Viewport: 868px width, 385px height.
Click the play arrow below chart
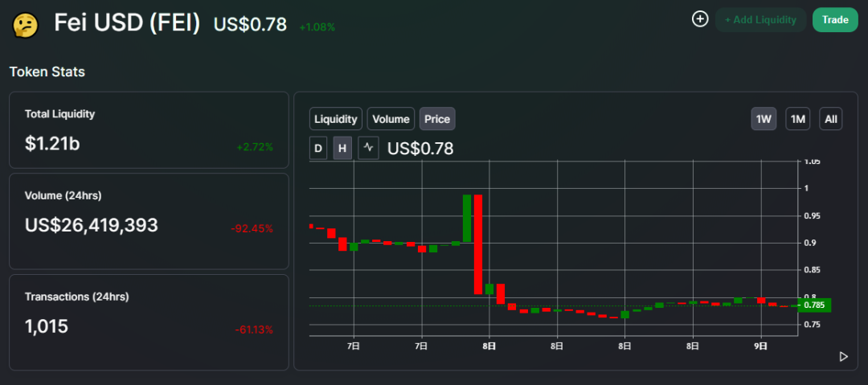point(844,357)
